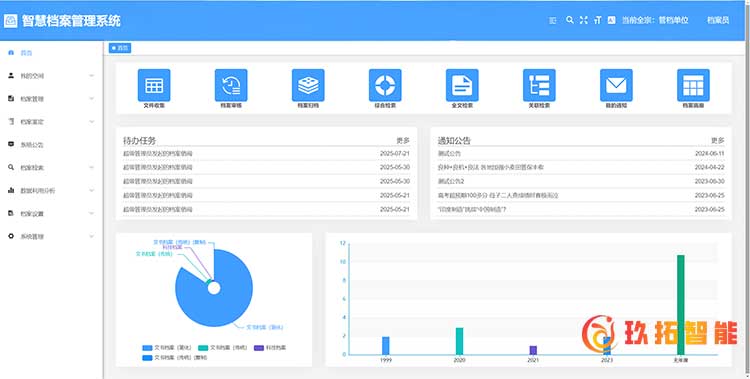The width and height of the screenshot is (750, 379).
Task: Open 档案鉴定 in the sidebar menu
Action: click(x=51, y=122)
